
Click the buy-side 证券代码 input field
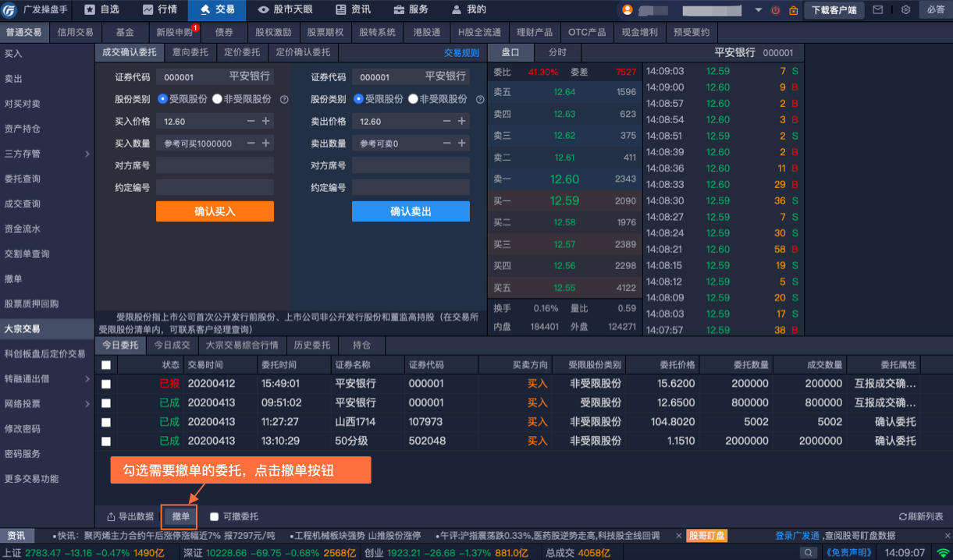(215, 76)
